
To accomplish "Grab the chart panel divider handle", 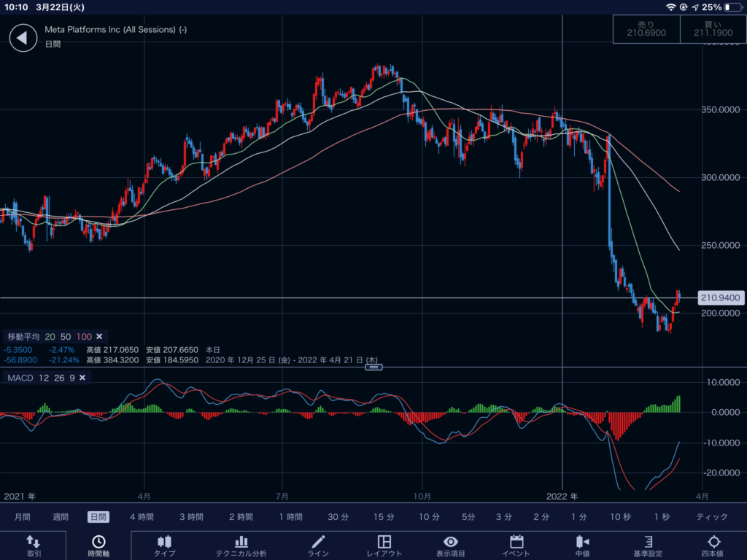I will coord(373,367).
